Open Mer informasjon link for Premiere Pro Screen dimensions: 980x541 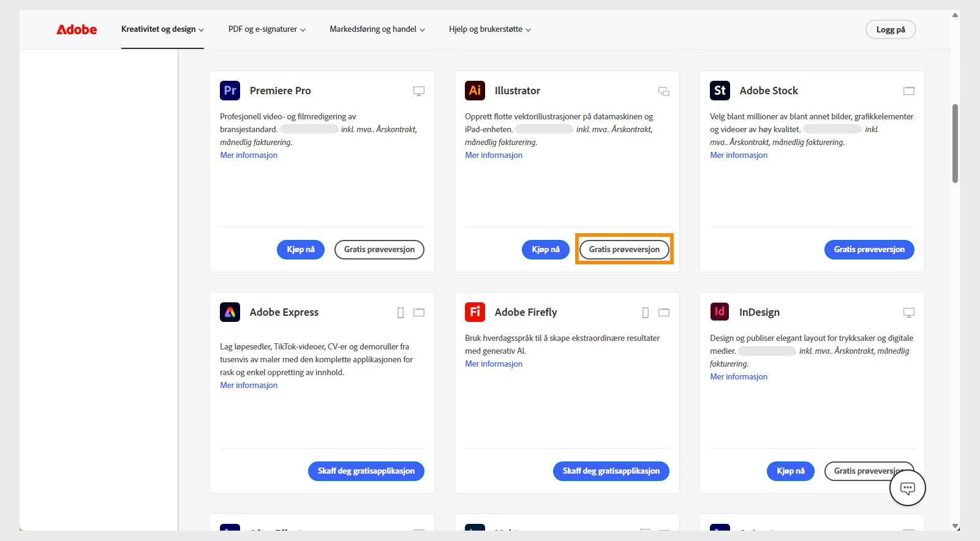(x=249, y=155)
